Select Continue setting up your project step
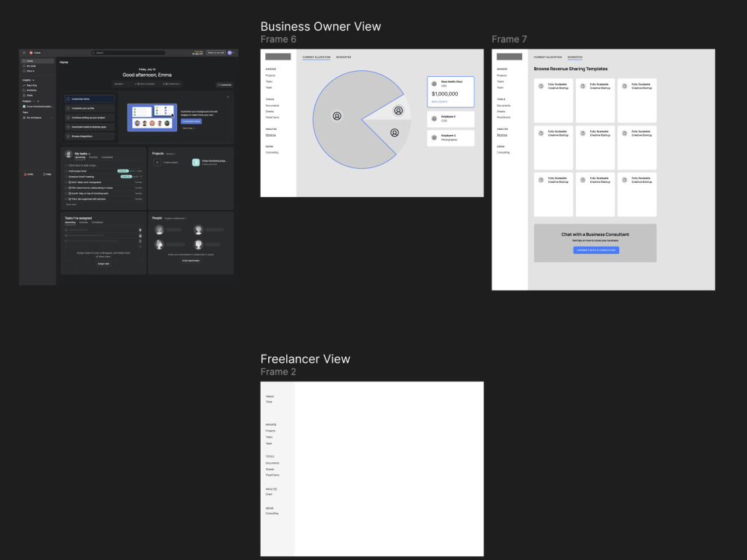This screenshot has width=747, height=560. point(90,118)
